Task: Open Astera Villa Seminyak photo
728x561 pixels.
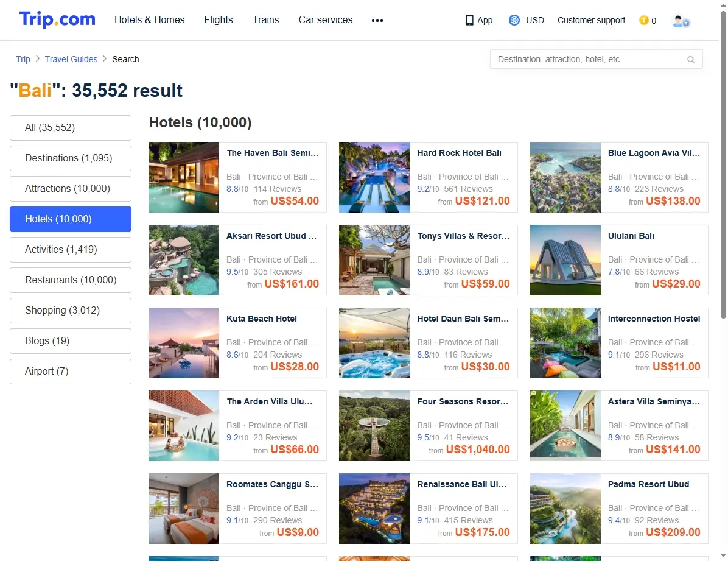Action: click(565, 425)
